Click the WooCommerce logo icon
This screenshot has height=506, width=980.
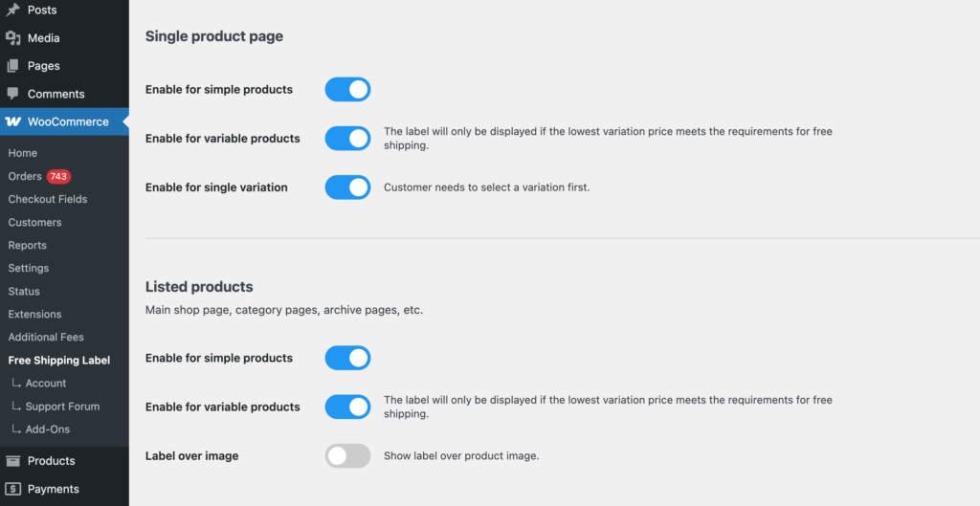click(13, 121)
